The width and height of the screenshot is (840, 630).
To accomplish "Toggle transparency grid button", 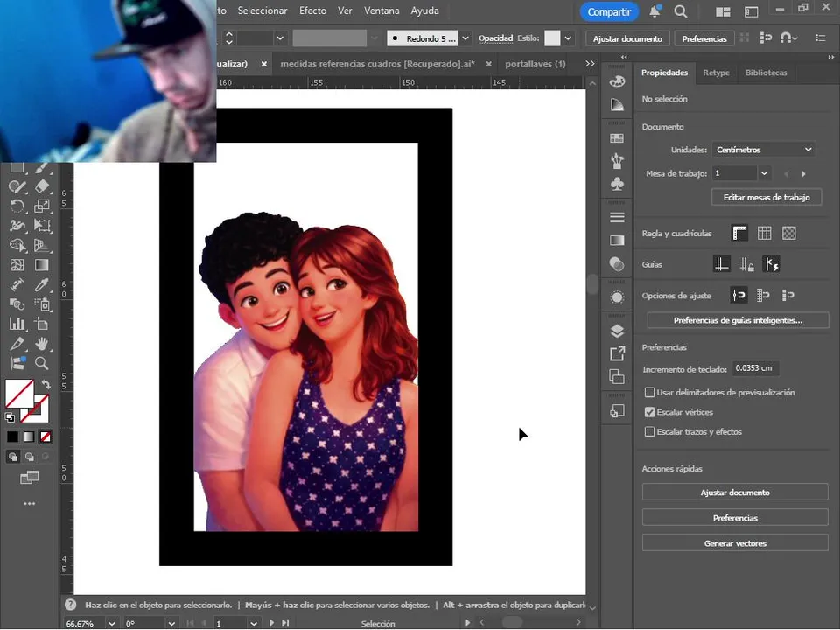I will coord(788,233).
